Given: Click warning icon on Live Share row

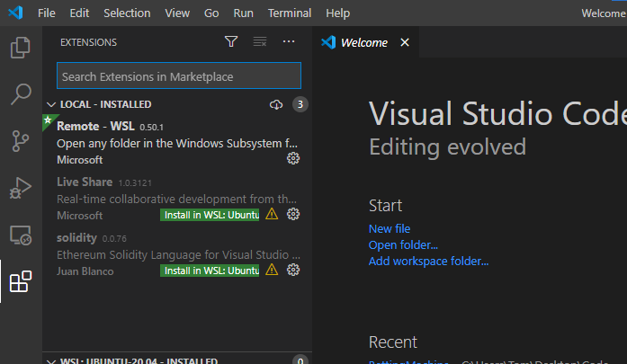Looking at the screenshot, I should pyautogui.click(x=272, y=214).
